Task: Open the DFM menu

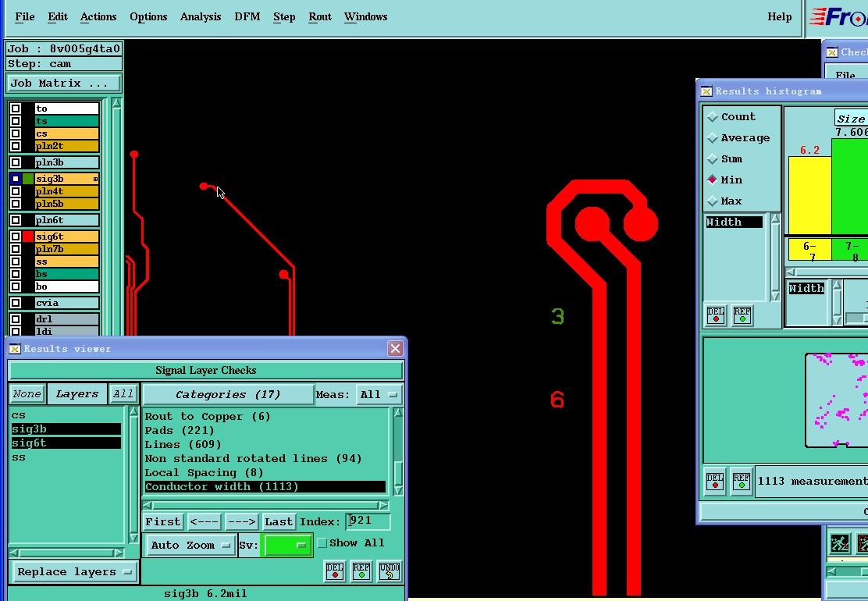Action: [247, 16]
